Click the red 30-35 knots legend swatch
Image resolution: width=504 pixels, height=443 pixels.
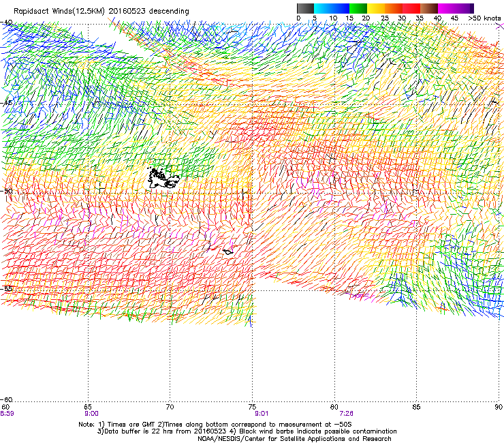[x=411, y=8]
